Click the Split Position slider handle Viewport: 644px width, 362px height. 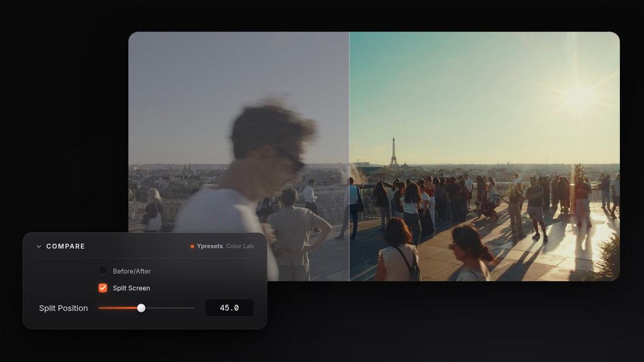point(141,308)
